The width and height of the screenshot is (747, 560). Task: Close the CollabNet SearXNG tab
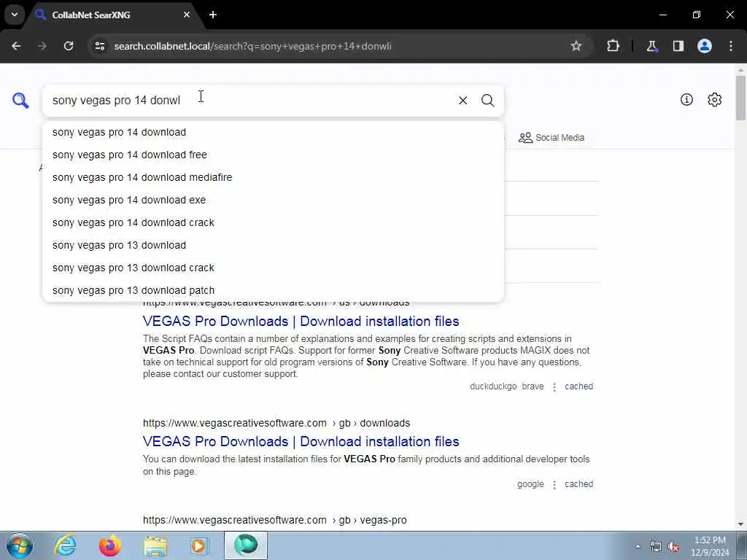pyautogui.click(x=187, y=15)
